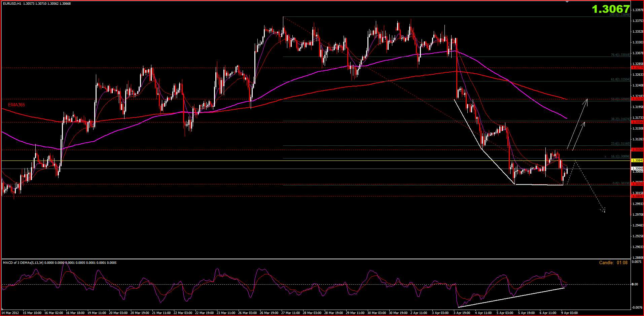Click the red 1.30097 price tag
The height and width of the screenshot is (316, 644).
638,196
